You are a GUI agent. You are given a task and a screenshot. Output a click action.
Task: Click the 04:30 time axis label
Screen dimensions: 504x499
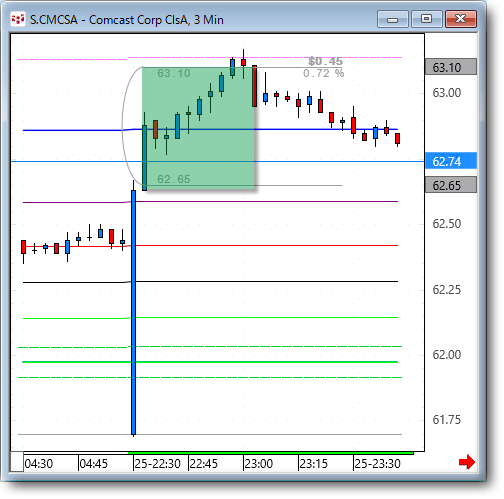click(x=39, y=464)
